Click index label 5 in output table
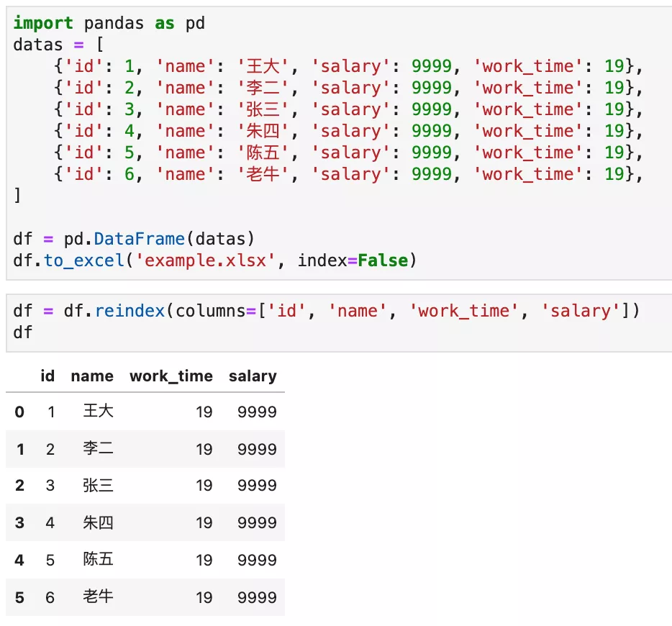 19,597
